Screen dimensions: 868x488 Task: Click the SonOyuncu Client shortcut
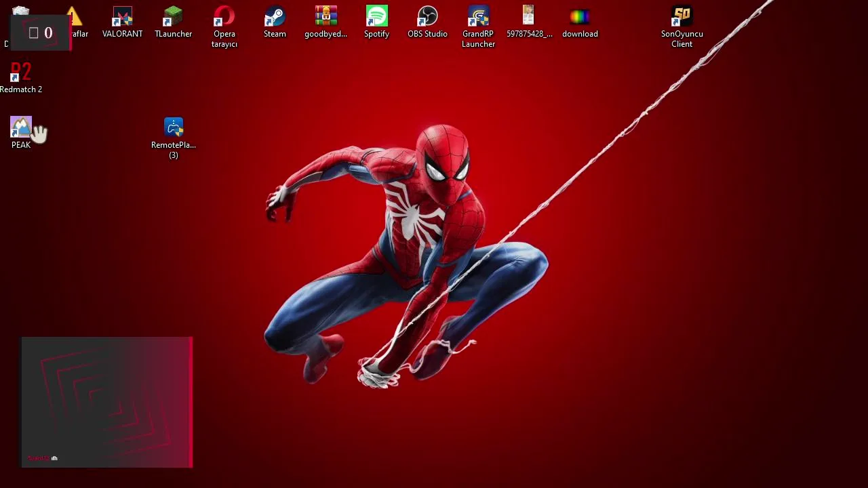[x=682, y=26]
